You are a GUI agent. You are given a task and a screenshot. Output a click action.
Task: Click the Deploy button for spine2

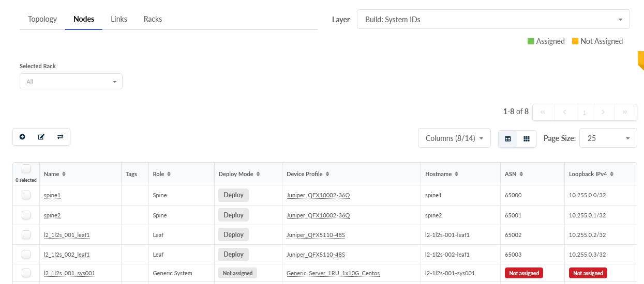tap(233, 215)
